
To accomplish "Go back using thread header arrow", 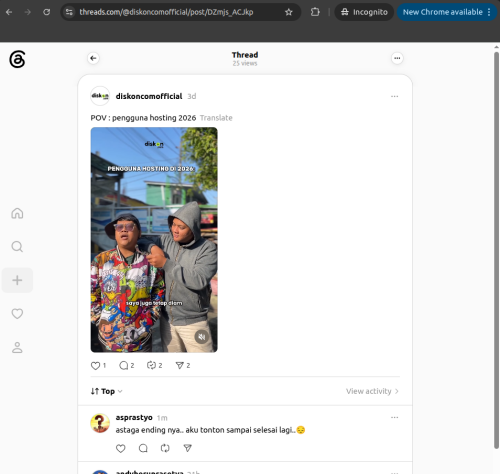I will click(x=93, y=58).
